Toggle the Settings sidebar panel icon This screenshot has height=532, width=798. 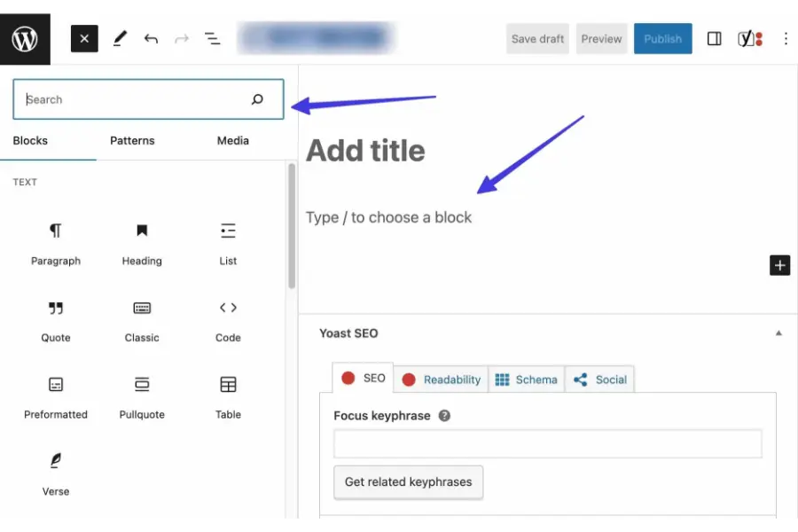pos(714,39)
